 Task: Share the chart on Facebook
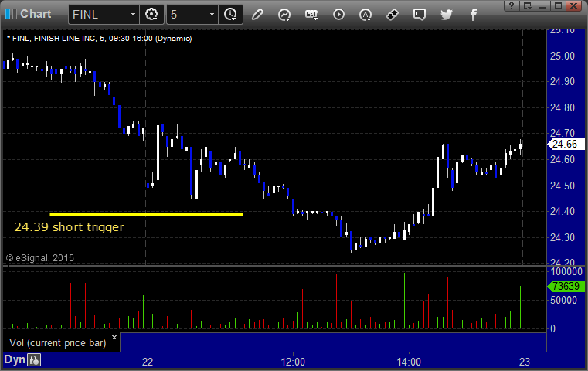point(474,15)
